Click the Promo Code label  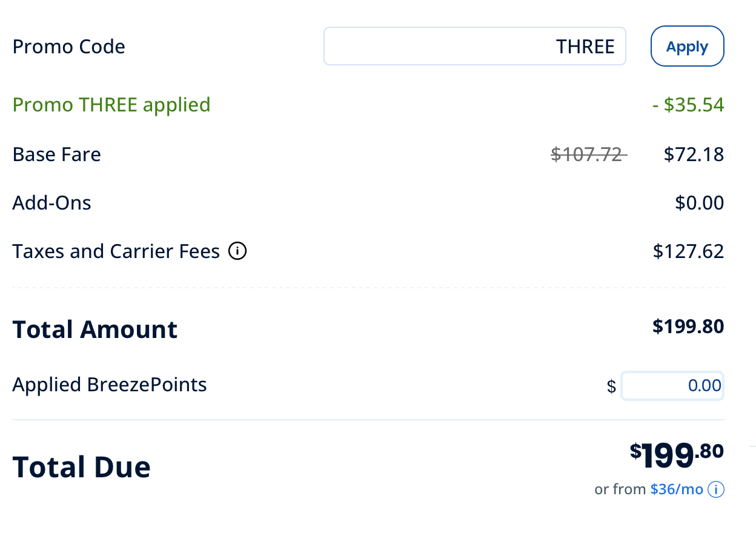click(x=69, y=47)
